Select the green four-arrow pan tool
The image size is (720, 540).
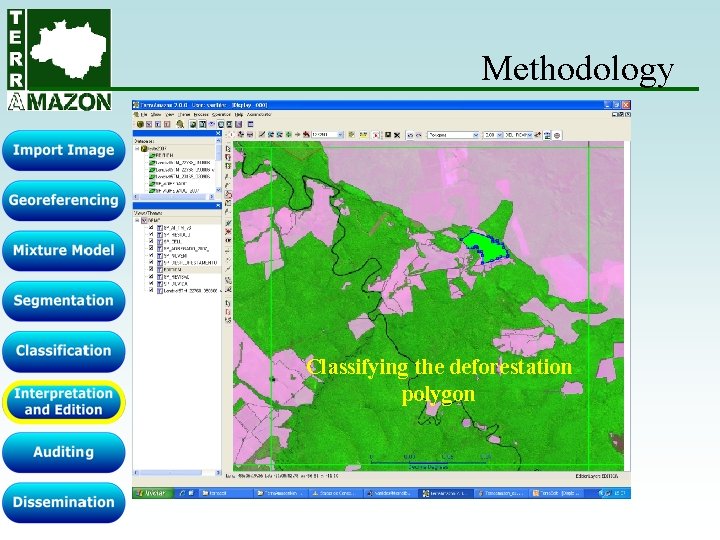tap(288, 135)
